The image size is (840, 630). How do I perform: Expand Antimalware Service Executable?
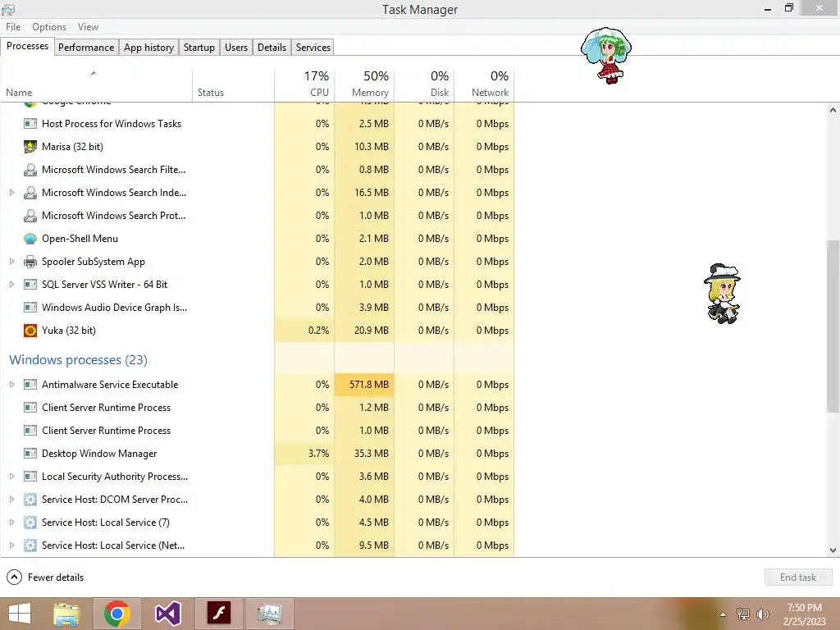(11, 384)
